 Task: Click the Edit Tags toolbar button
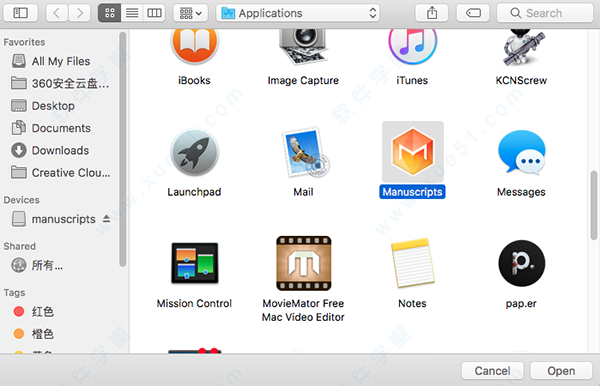[473, 13]
